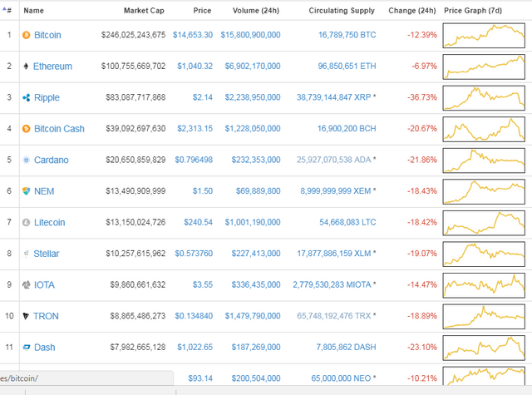Open the Bitcoin currency page link

(x=47, y=35)
